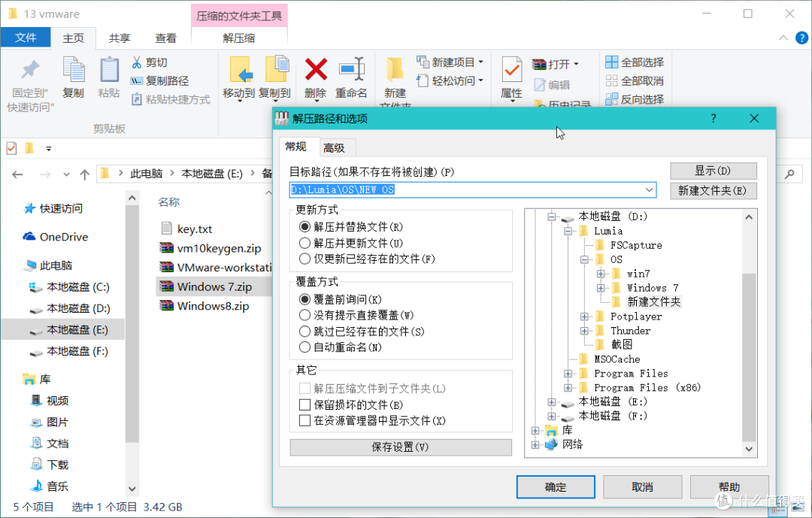Open the 文件 (File) ribbon menu

tap(26, 38)
